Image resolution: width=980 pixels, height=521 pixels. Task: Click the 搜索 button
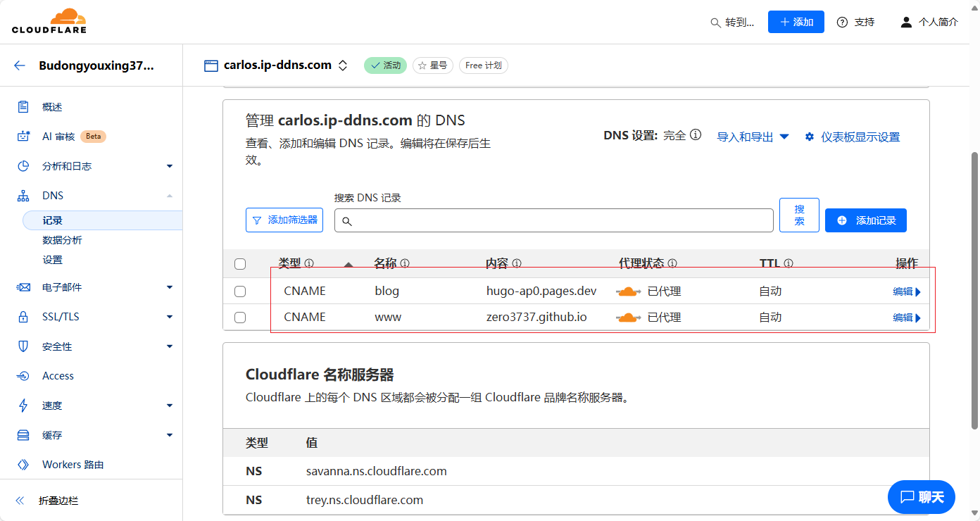799,215
